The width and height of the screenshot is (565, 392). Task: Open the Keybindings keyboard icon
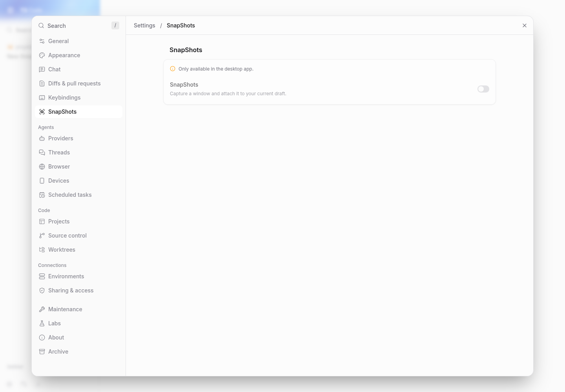click(x=42, y=98)
